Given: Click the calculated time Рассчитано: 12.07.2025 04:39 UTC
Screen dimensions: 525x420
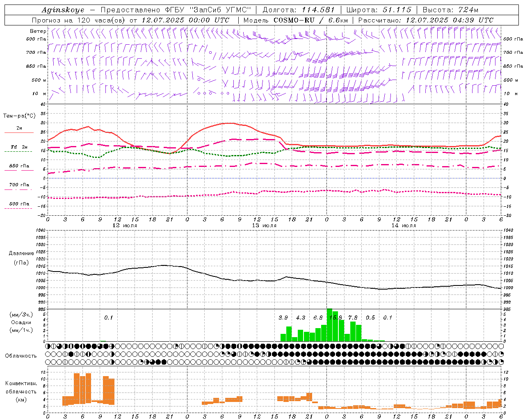Looking at the screenshot, I should pyautogui.click(x=426, y=20).
